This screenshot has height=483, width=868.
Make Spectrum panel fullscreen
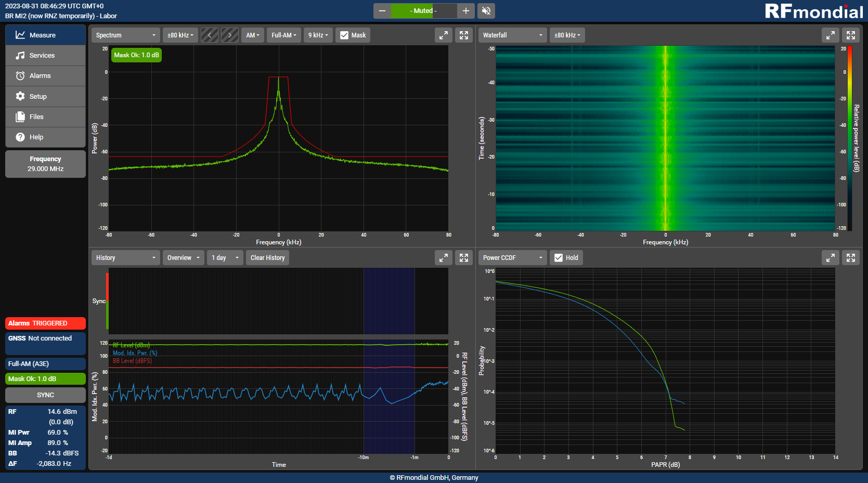464,35
